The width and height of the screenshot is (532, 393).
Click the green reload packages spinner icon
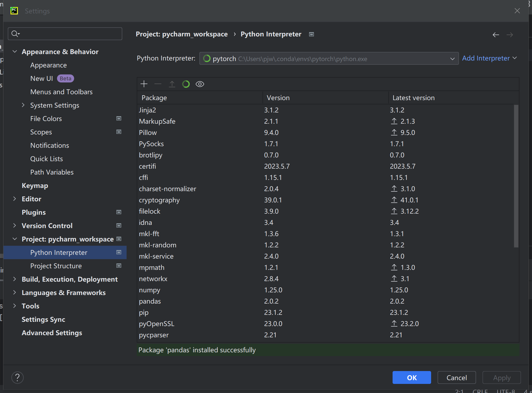point(186,84)
